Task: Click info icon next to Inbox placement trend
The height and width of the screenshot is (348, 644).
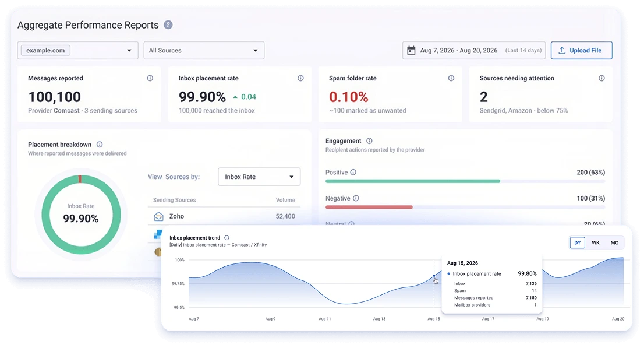Action: point(227,238)
